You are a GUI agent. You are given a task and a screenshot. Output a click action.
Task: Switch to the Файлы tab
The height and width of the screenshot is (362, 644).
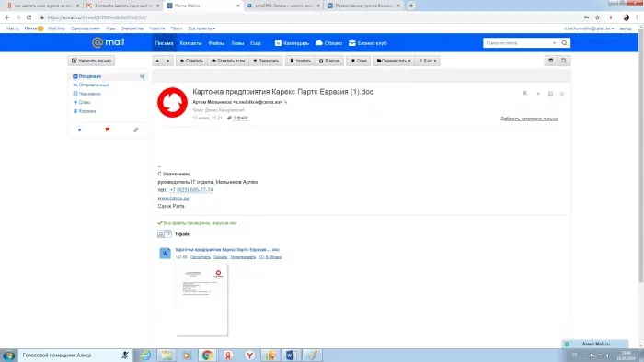[x=216, y=43]
